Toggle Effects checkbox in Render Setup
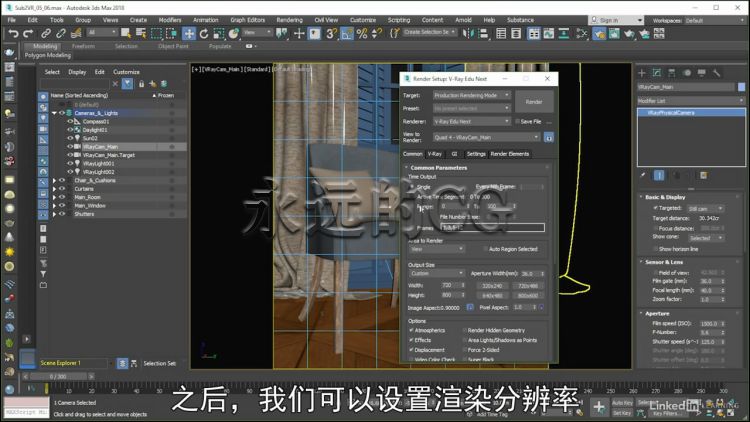The height and width of the screenshot is (422, 750). tap(411, 340)
